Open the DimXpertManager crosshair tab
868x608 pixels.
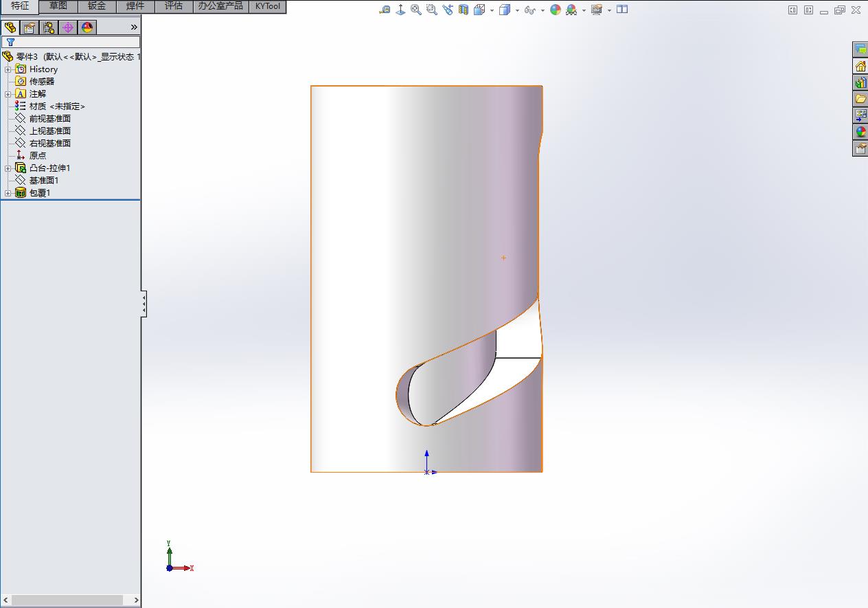point(68,27)
